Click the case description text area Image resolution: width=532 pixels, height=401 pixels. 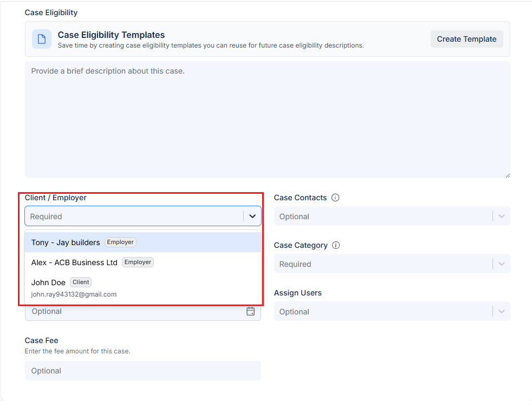tap(267, 119)
